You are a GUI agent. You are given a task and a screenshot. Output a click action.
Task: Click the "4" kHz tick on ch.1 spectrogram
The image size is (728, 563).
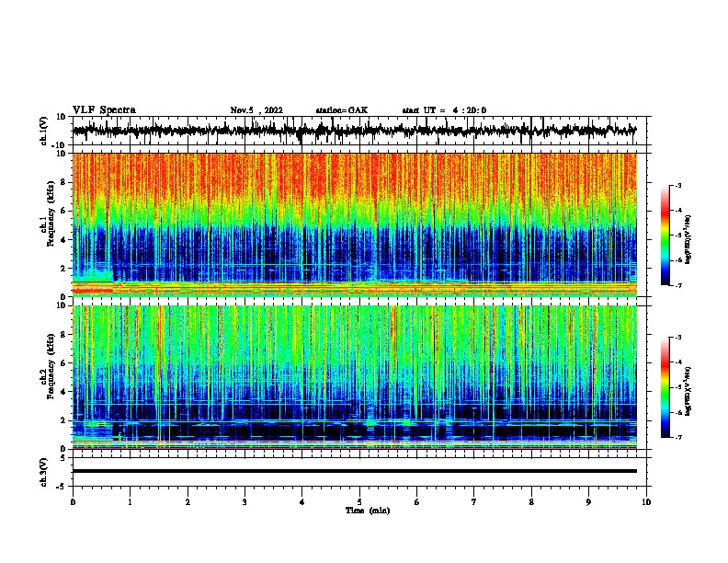[x=63, y=240]
